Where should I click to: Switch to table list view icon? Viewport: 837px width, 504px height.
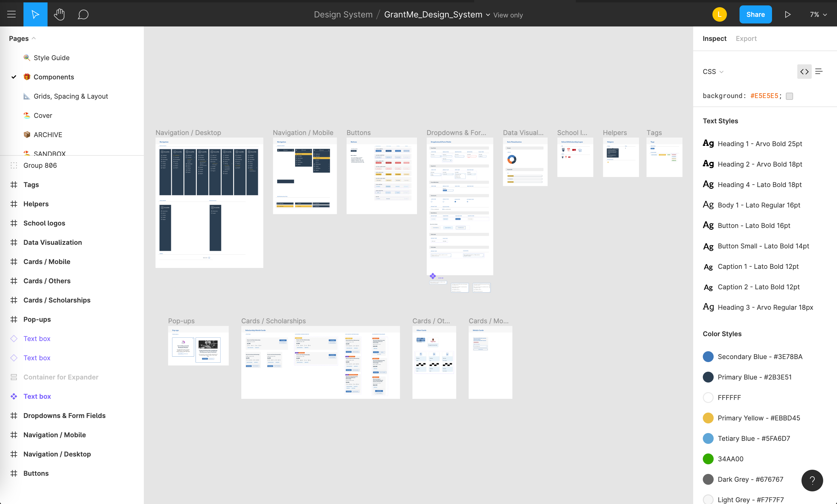click(x=819, y=71)
